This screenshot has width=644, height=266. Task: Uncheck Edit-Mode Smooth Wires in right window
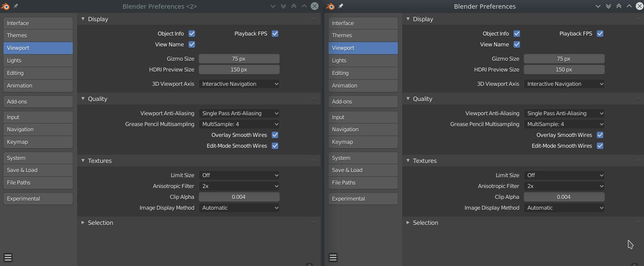pos(600,146)
